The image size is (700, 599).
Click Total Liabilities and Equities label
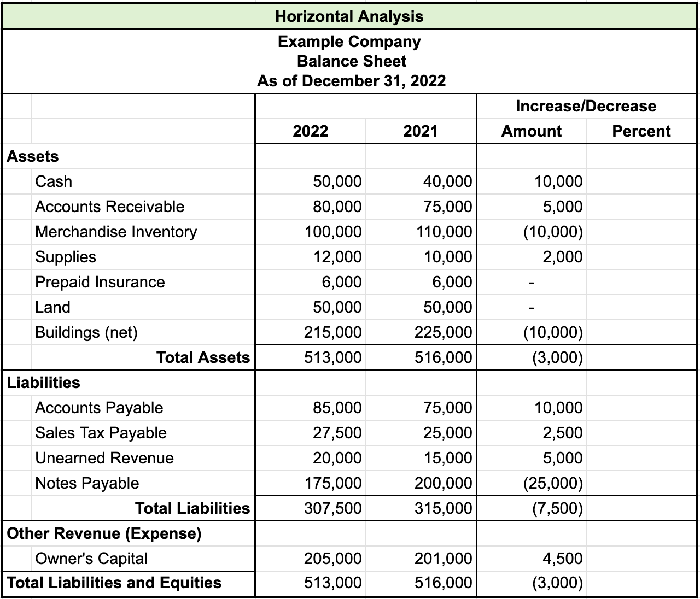click(114, 583)
